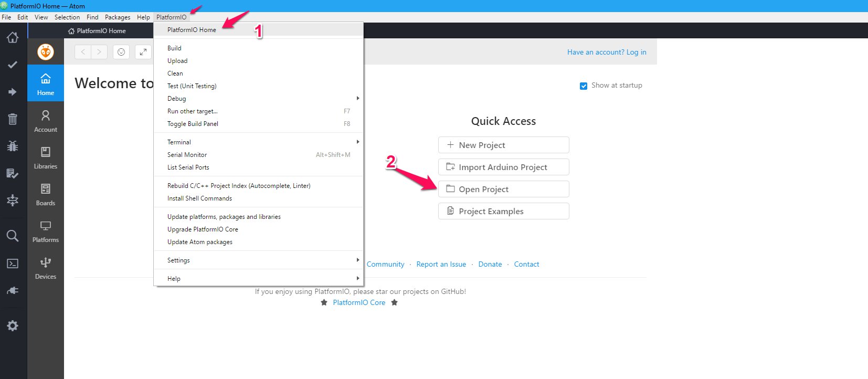Click the Project Examples button
The height and width of the screenshot is (379, 868).
[x=504, y=211]
